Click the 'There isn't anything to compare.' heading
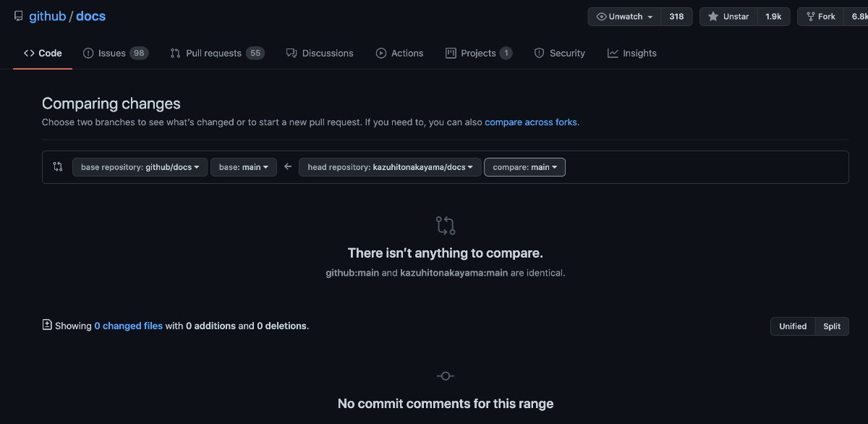This screenshot has width=868, height=424. [446, 253]
